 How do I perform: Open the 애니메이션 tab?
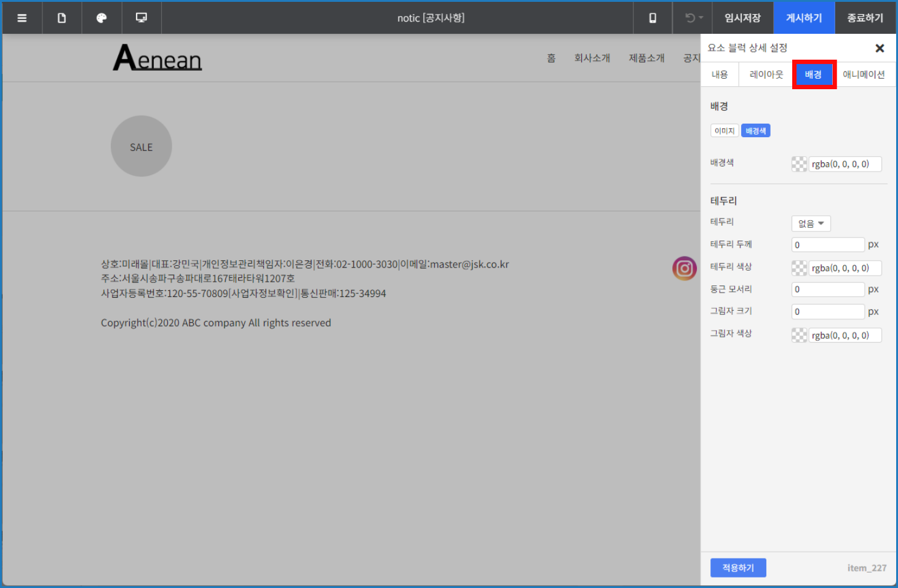pos(864,74)
